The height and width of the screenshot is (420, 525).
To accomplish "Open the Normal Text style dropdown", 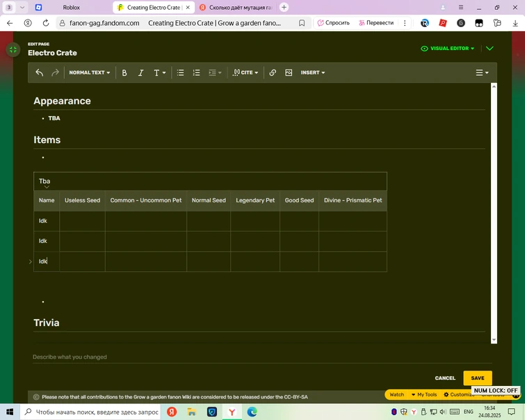I will 90,73.
